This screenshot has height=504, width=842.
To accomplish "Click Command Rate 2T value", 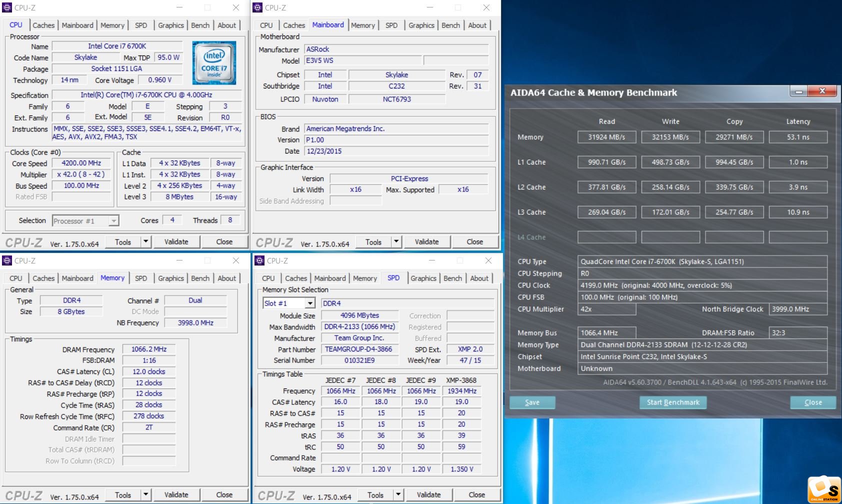I will tap(149, 427).
